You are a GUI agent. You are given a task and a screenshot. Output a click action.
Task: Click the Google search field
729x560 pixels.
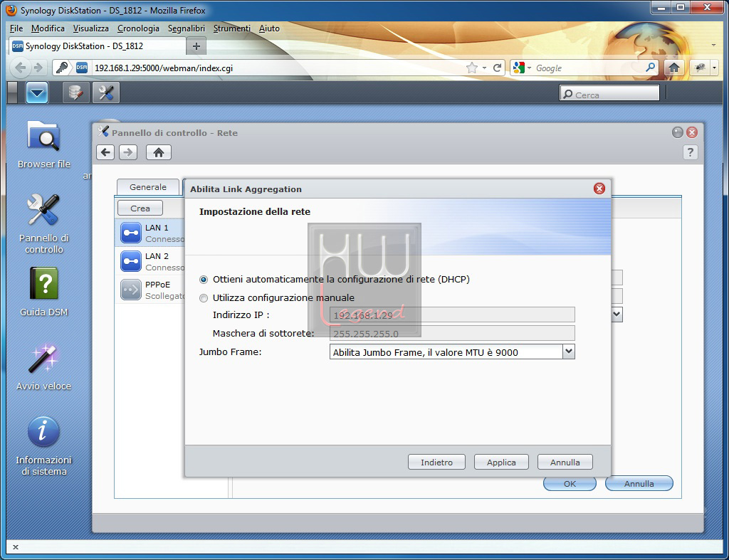pyautogui.click(x=588, y=68)
